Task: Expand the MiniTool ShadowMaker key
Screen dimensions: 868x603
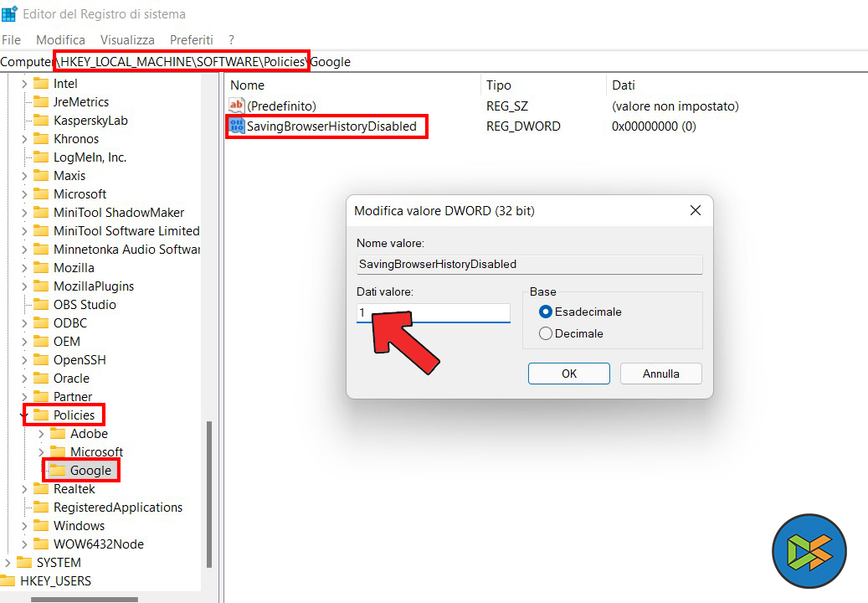Action: coord(23,213)
